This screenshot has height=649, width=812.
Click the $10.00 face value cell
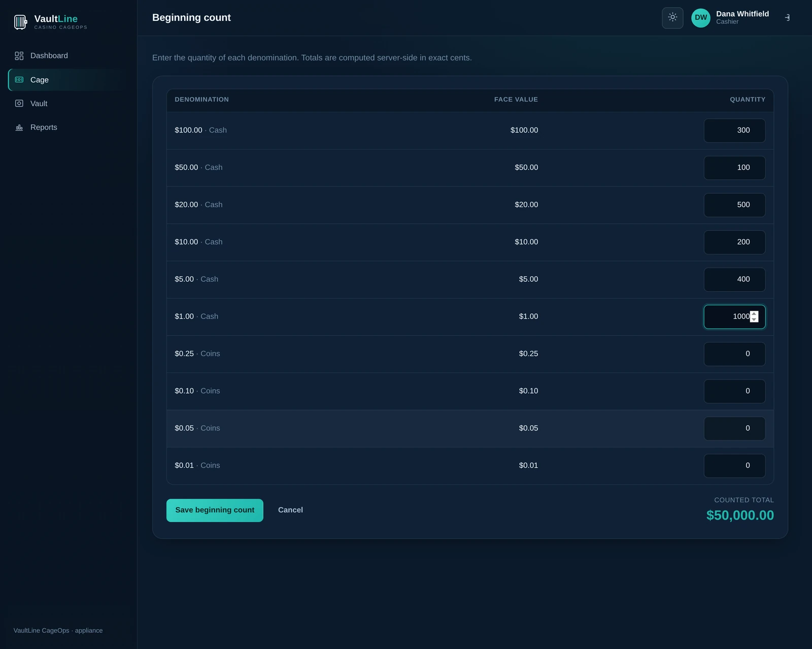click(x=526, y=242)
